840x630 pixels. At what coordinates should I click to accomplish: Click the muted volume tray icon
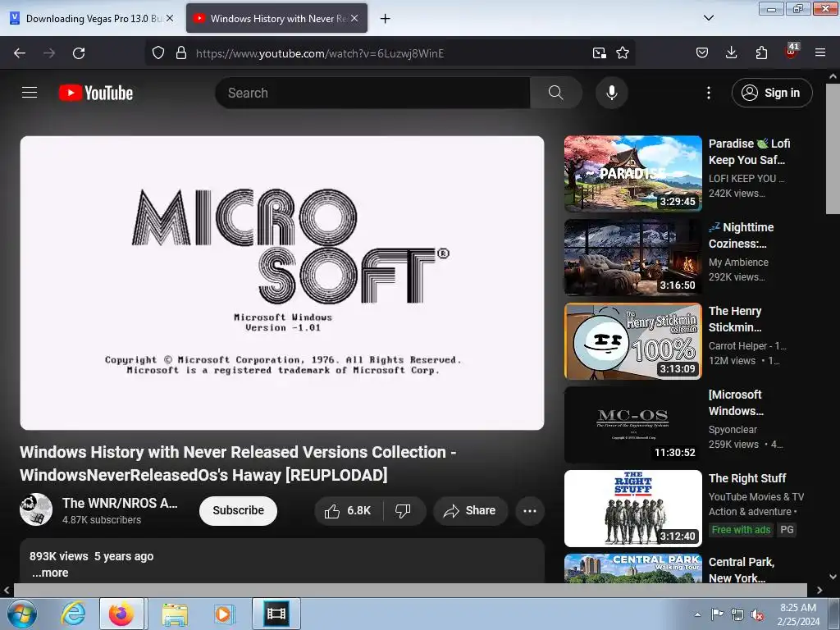757,614
